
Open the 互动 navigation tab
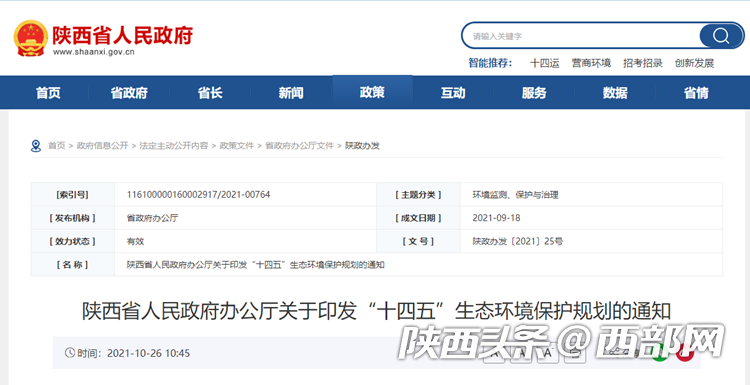click(453, 92)
